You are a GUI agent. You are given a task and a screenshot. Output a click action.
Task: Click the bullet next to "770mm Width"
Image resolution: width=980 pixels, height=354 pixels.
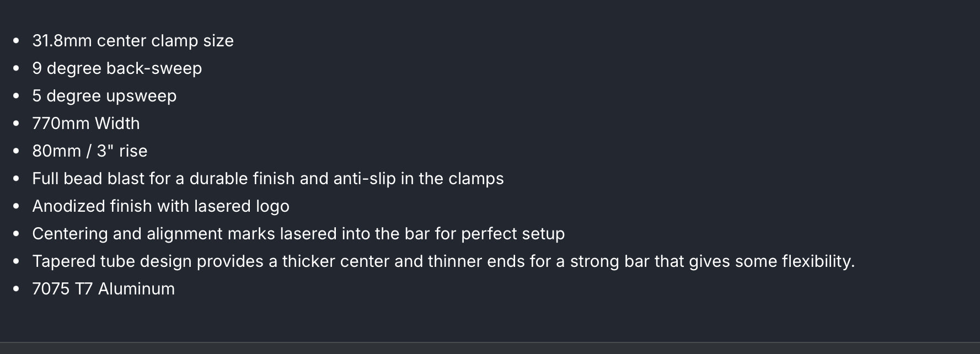[16, 124]
